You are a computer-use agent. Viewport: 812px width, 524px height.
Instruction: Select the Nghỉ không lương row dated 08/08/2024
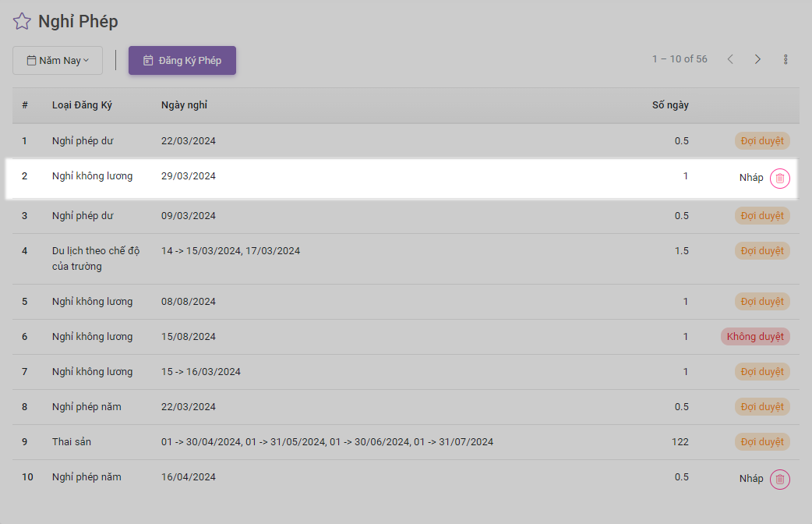pyautogui.click(x=92, y=302)
